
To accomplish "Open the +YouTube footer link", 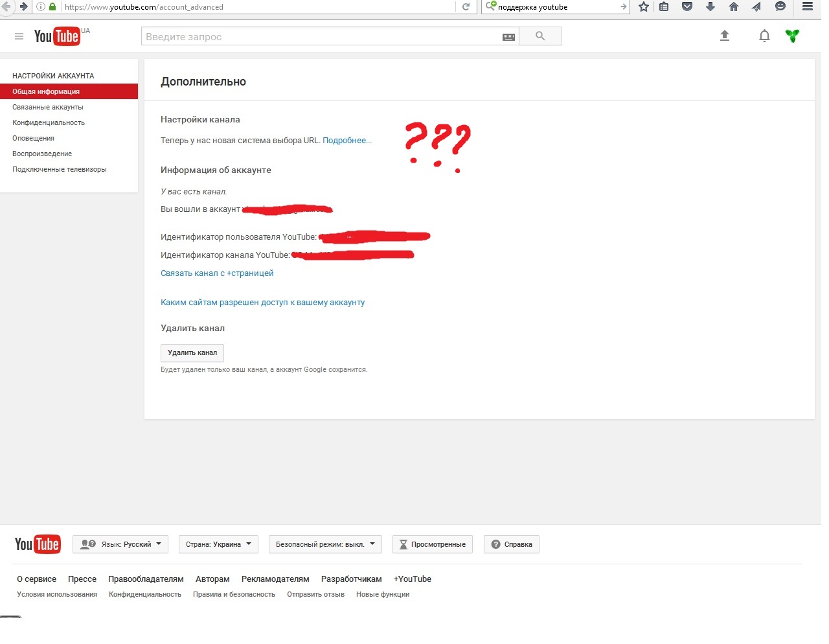I will (x=413, y=579).
